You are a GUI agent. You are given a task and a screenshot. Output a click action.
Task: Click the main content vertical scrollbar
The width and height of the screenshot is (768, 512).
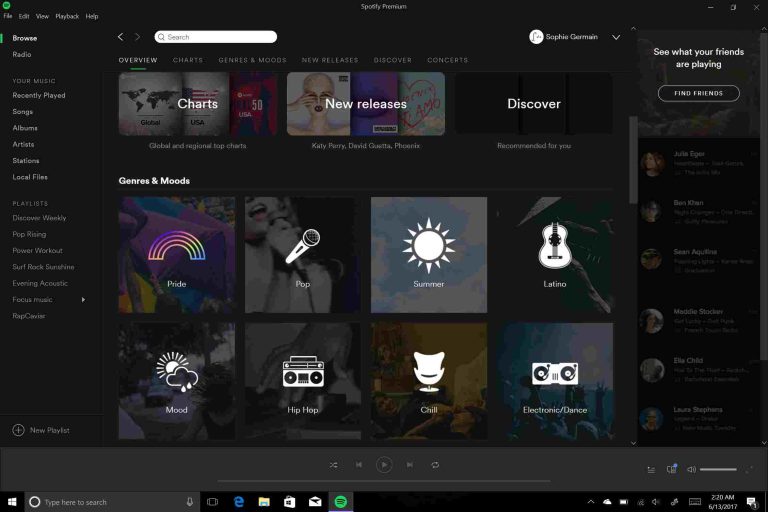click(633, 159)
